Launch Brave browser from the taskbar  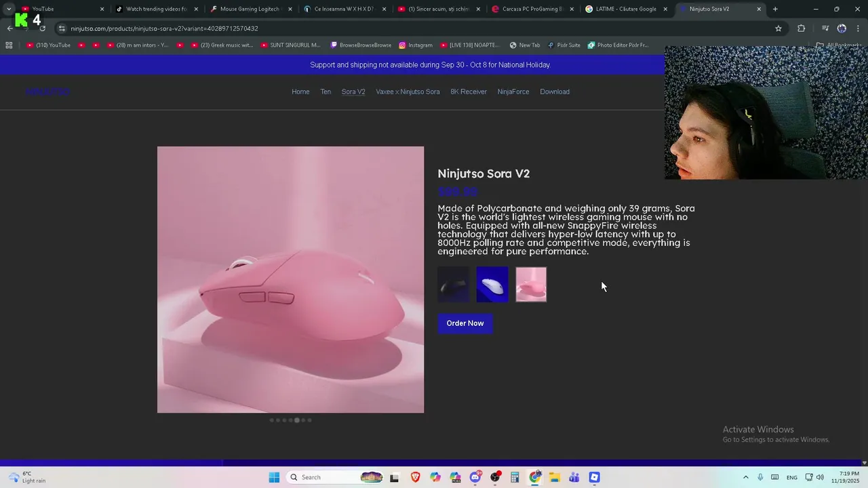click(x=415, y=477)
